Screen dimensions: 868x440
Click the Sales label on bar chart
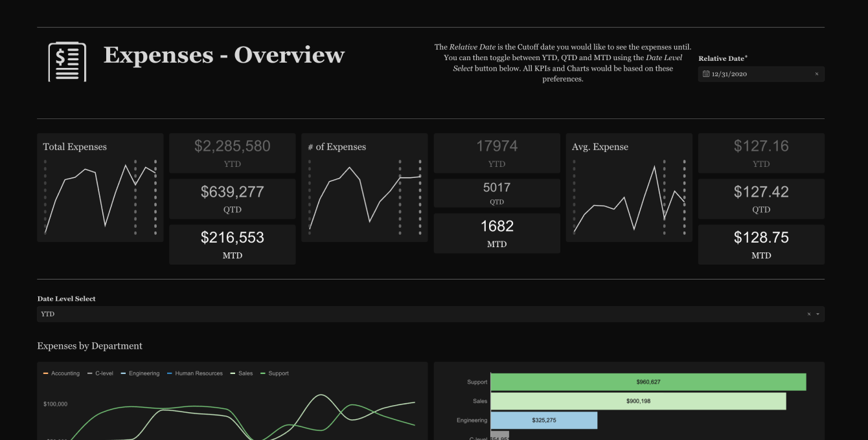click(x=480, y=401)
